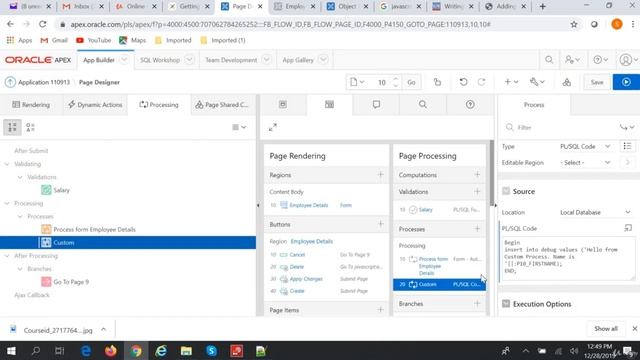Click the Redo arrow in the toolbar
Screen dimensions: 640x360
pos(482,82)
